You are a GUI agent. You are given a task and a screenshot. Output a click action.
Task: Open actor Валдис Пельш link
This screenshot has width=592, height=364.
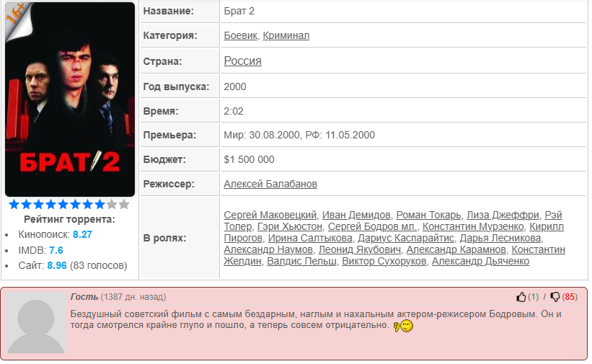[x=301, y=262]
